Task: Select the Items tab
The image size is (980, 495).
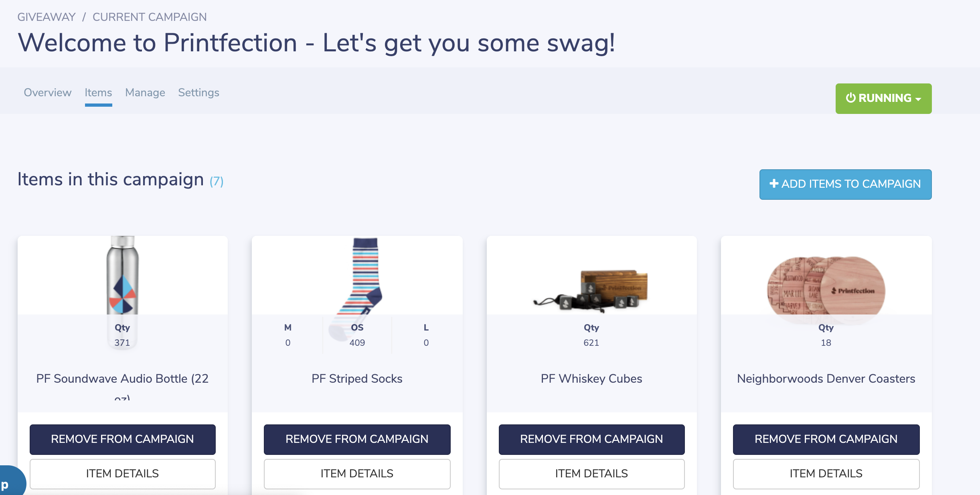Action: pyautogui.click(x=98, y=93)
